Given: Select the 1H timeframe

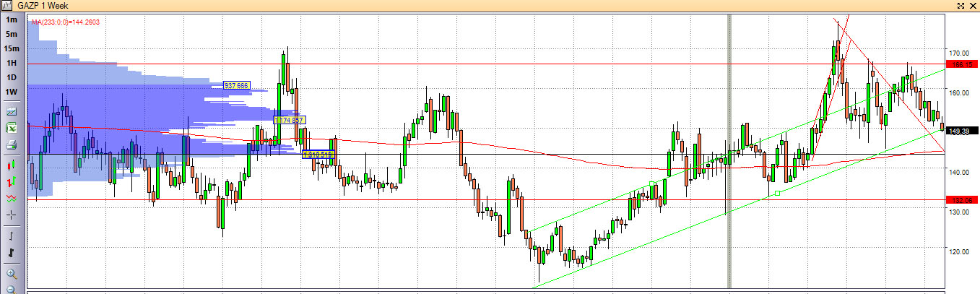Looking at the screenshot, I should pyautogui.click(x=12, y=63).
